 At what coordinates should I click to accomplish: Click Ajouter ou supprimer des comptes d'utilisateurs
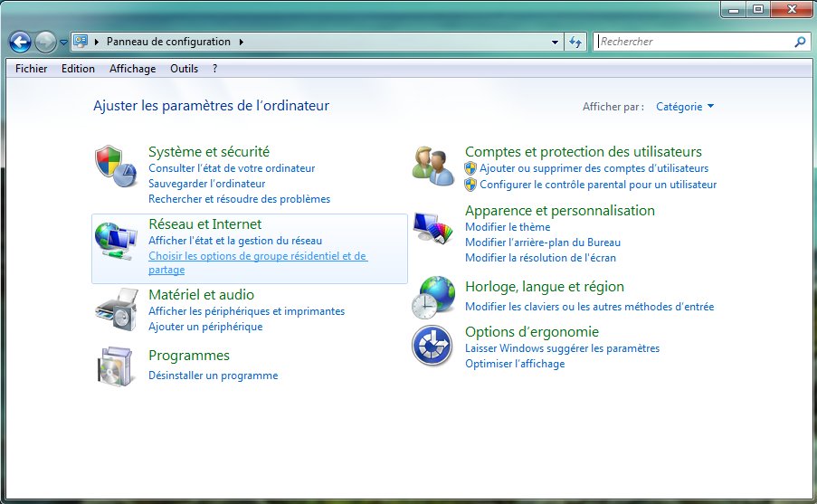[594, 168]
